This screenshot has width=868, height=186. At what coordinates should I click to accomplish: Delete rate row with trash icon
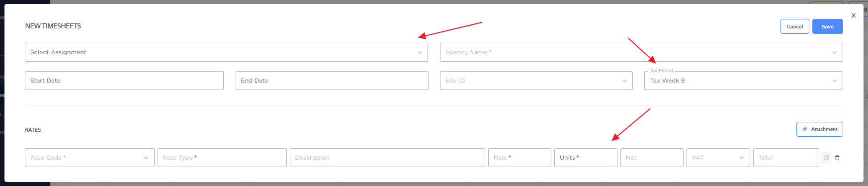point(837,158)
